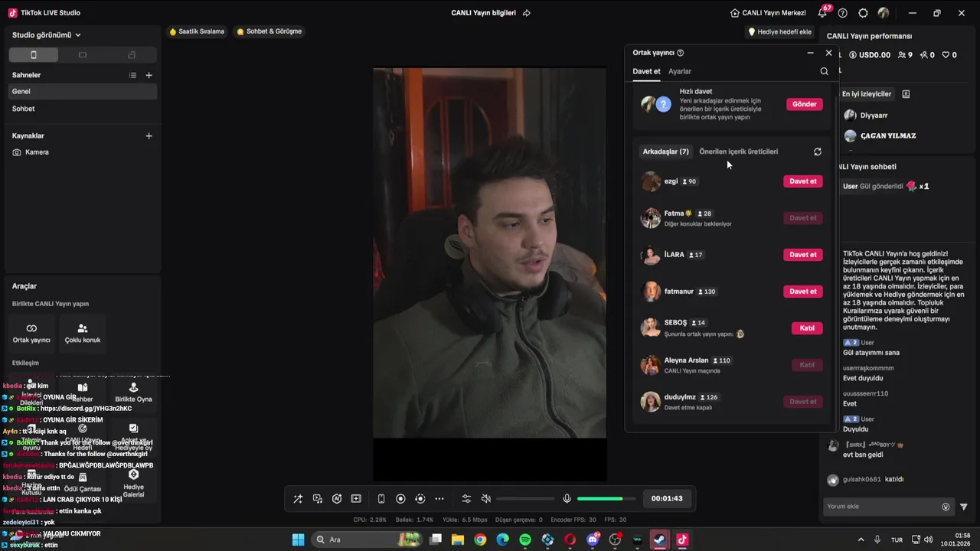The width and height of the screenshot is (980, 551).
Task: Select landscape layout mode
Action: (83, 55)
